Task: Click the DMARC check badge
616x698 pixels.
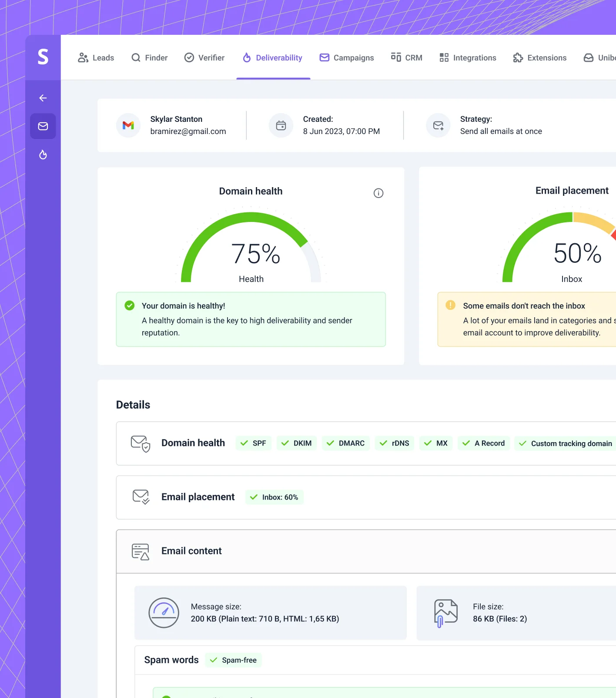Action: click(346, 443)
